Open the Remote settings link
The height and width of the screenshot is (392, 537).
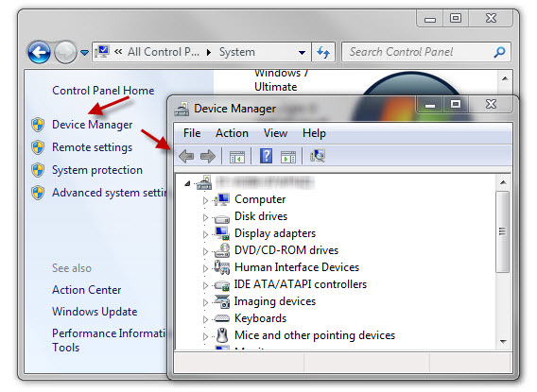click(92, 147)
